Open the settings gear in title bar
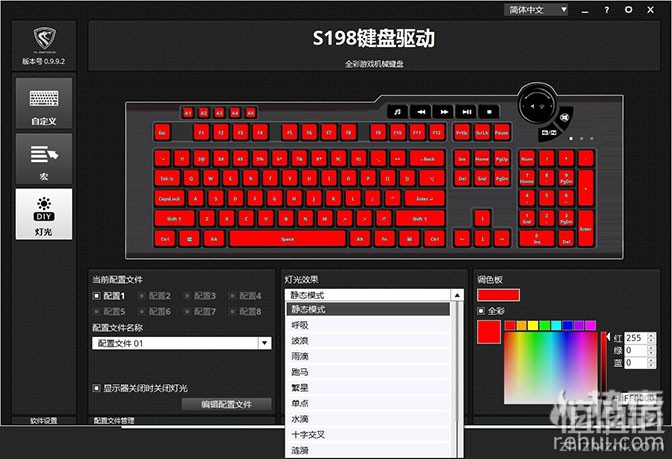Screen dimensions: 672x459 tap(628, 9)
